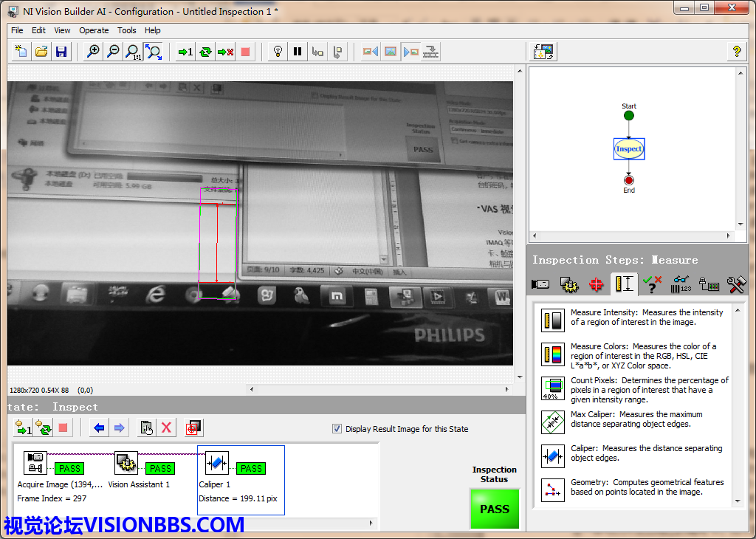The width and height of the screenshot is (756, 539).
Task: Save the inspection with the floppy disk icon
Action: 61,52
